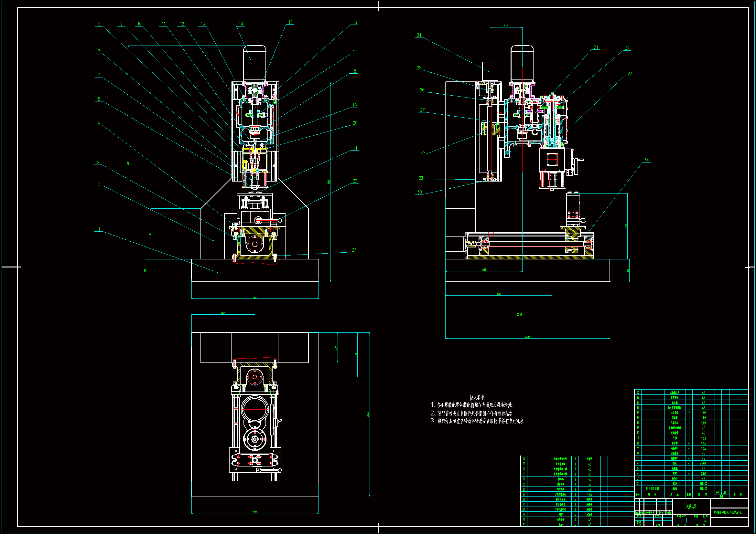
Task: Select part label 1 pointing to the base
Action: [x=99, y=229]
